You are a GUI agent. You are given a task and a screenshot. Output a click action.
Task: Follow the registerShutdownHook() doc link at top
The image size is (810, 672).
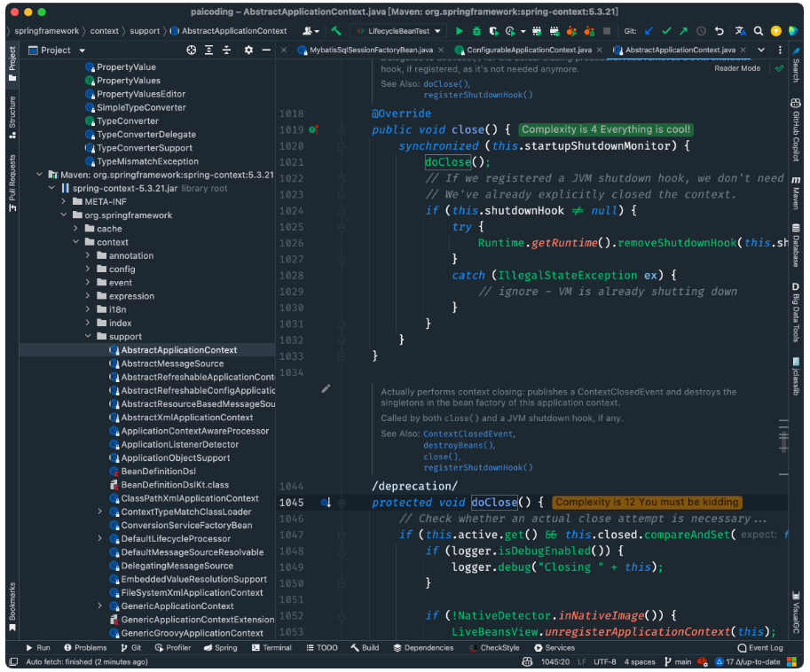[478, 95]
